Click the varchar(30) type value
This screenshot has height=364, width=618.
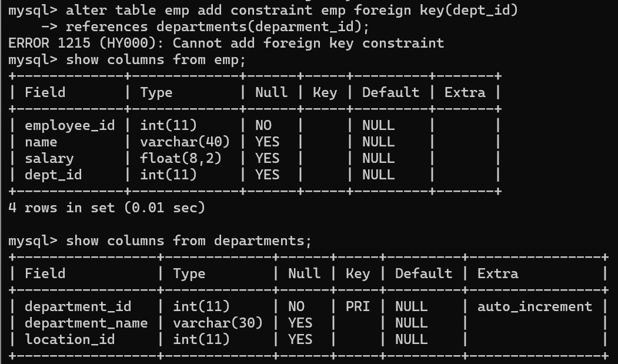point(218,323)
